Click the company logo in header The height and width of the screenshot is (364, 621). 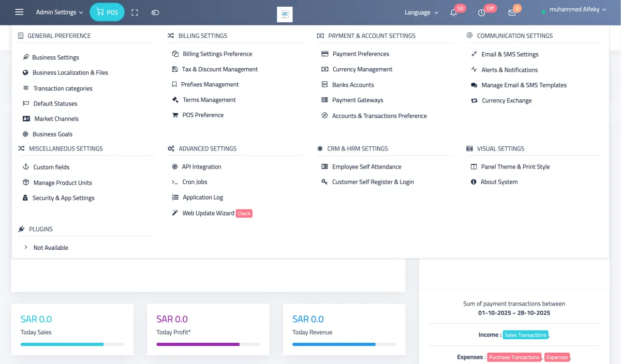coord(285,14)
